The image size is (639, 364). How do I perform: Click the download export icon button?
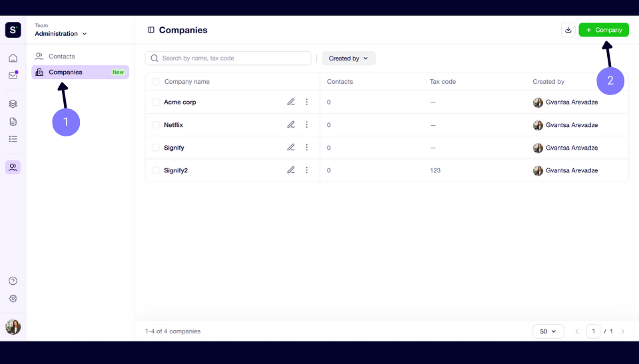pyautogui.click(x=568, y=30)
